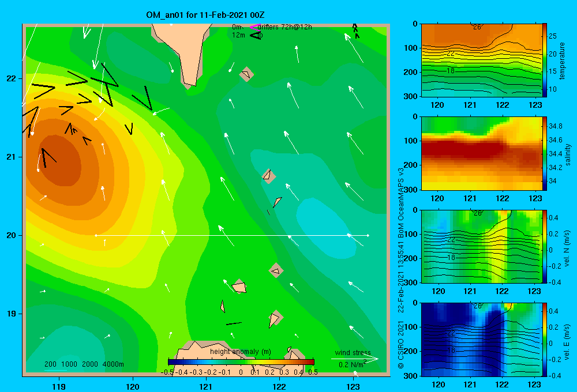Click the salinity cross-section panel

pyautogui.click(x=481, y=153)
